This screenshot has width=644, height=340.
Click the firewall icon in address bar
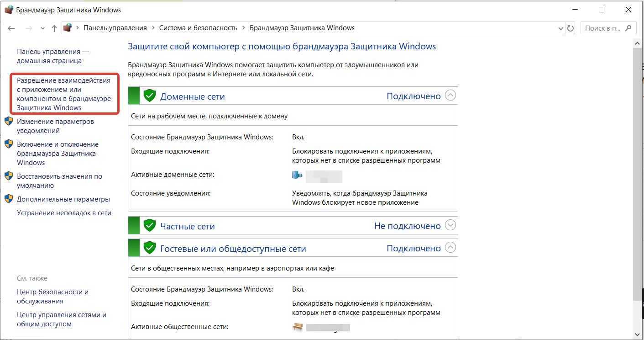(x=68, y=28)
